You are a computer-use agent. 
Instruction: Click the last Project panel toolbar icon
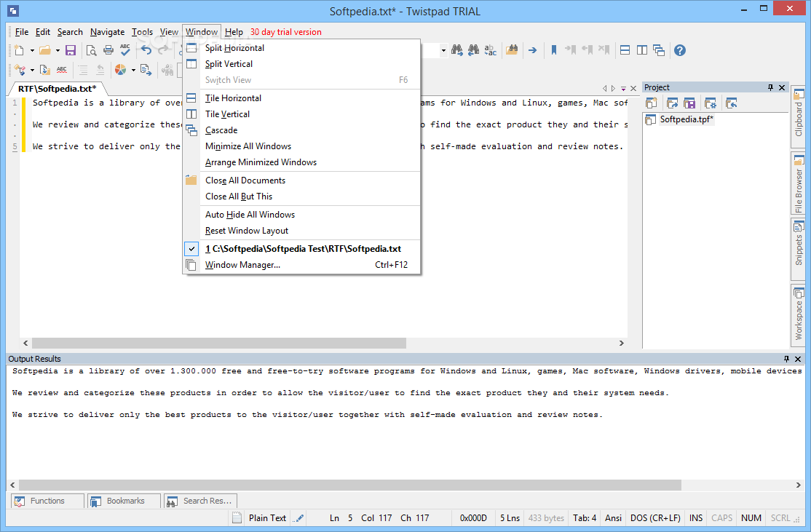coord(732,103)
